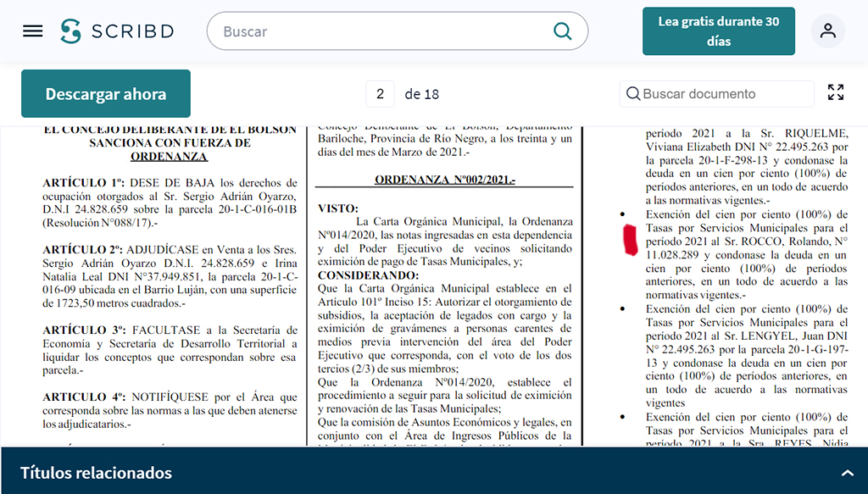Click the Buscar search field

coord(397,31)
